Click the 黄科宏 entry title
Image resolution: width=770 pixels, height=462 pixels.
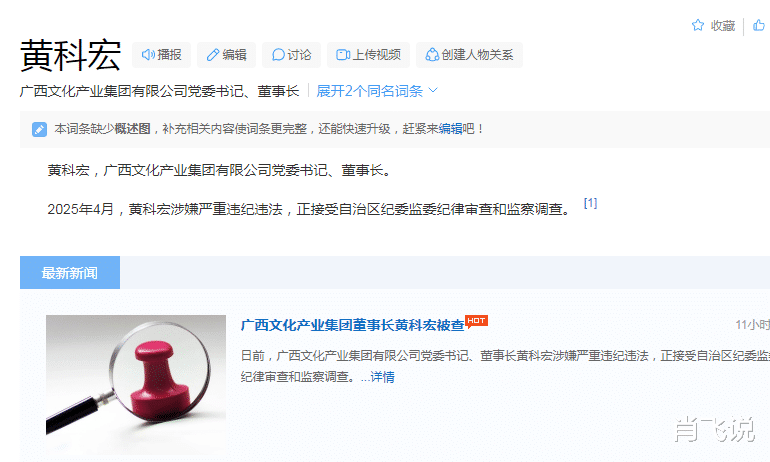pyautogui.click(x=71, y=55)
